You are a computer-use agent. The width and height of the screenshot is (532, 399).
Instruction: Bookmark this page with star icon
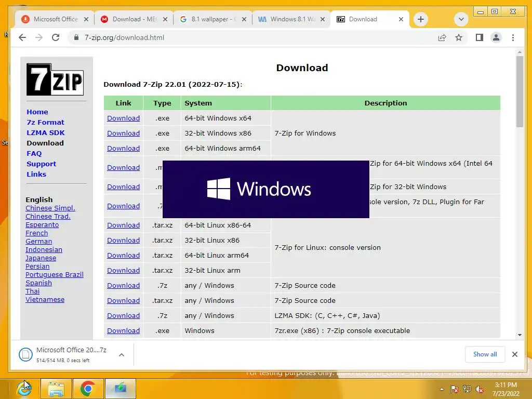459,37
